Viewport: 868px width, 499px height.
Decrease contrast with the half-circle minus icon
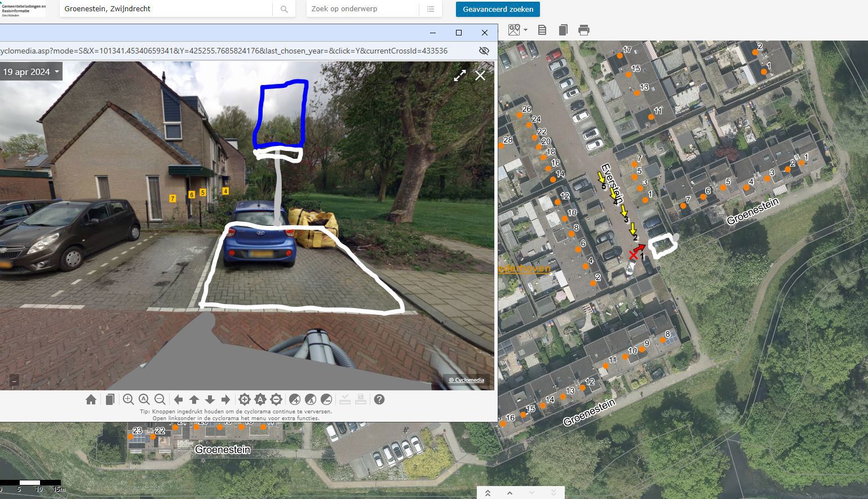tap(326, 399)
